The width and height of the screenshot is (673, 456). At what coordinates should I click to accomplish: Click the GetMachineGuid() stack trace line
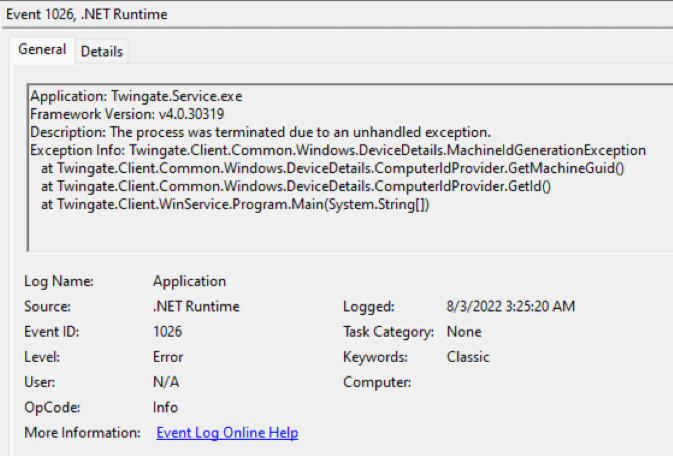333,168
